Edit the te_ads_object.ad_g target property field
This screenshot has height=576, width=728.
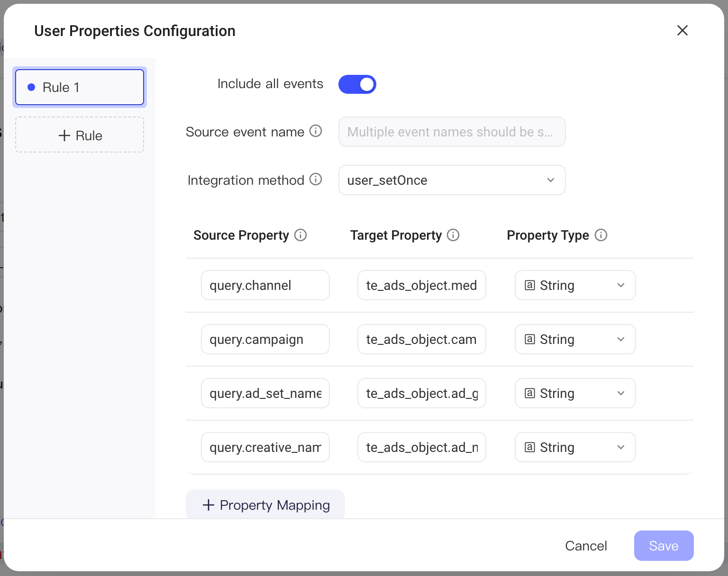(422, 393)
